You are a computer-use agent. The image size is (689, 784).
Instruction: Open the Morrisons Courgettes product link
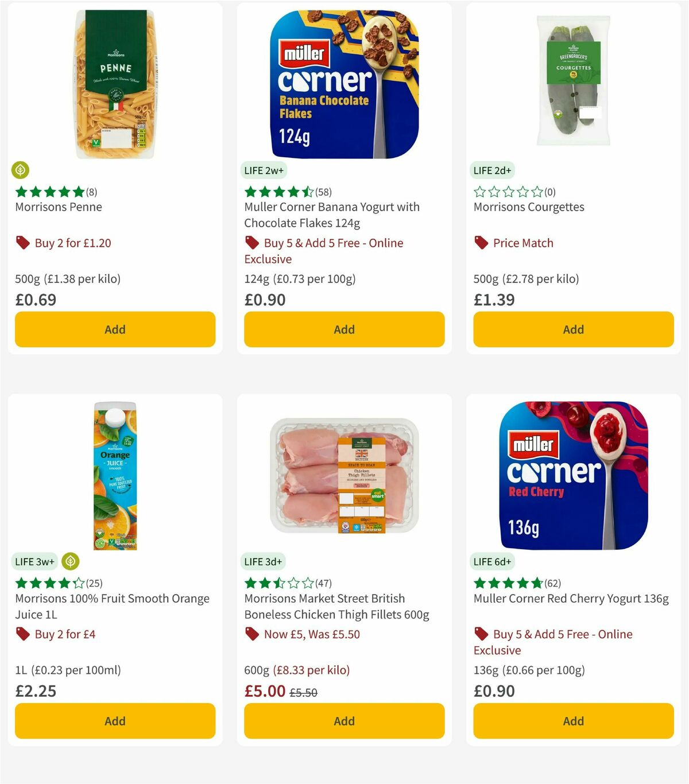pyautogui.click(x=528, y=207)
